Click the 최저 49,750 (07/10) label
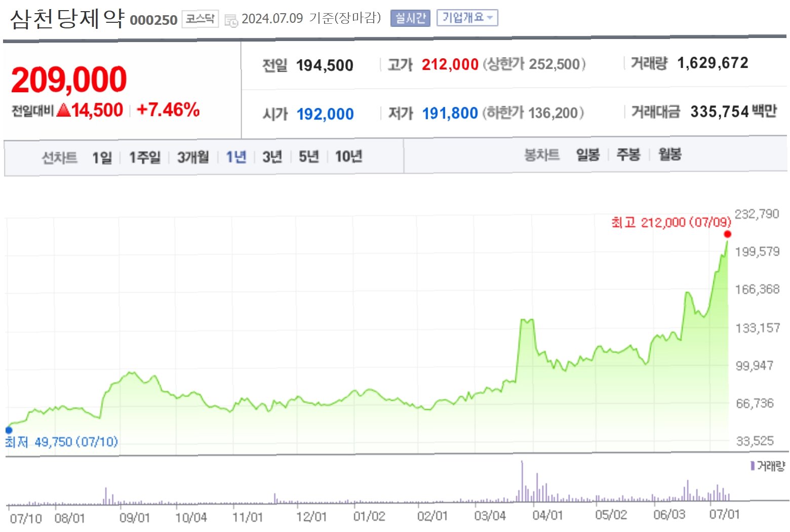790x532 pixels. (x=61, y=442)
